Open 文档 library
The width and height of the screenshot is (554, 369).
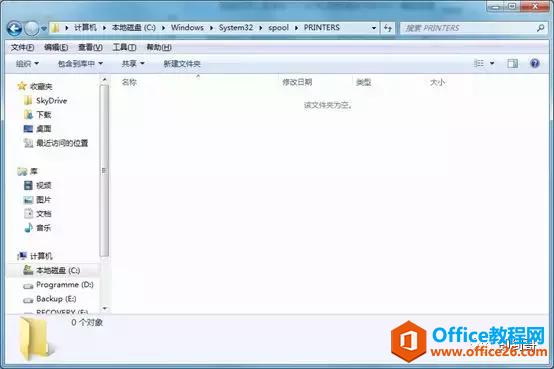[x=44, y=214]
